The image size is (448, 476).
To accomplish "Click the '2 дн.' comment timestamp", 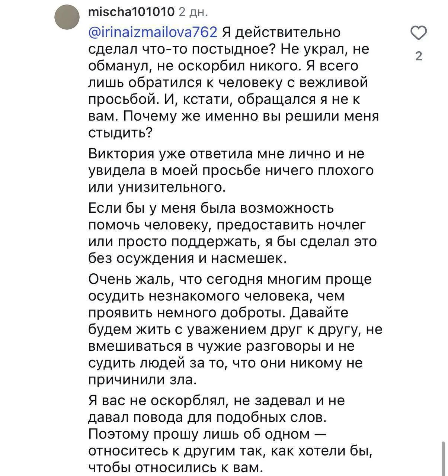I will tap(193, 12).
